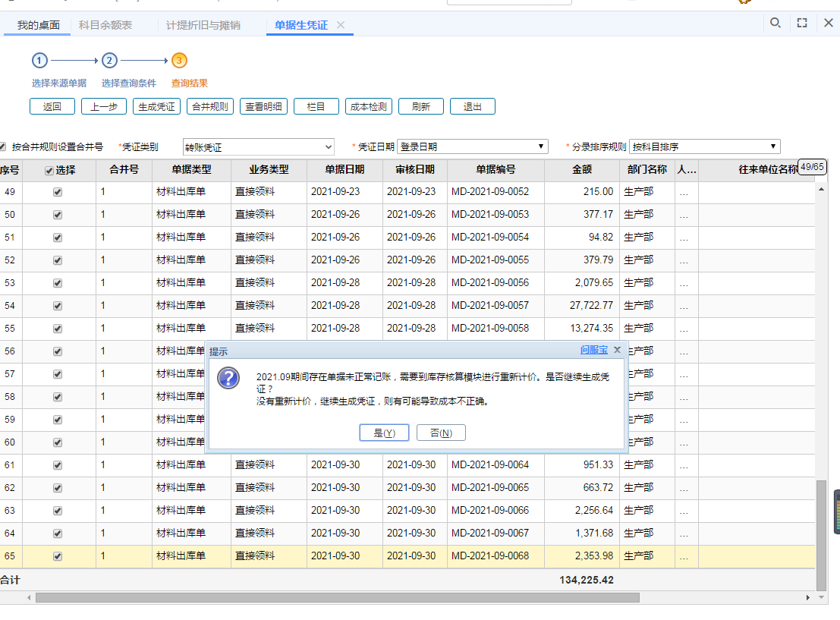The height and width of the screenshot is (620, 840).
Task: Switch to 计提折旧与摊销 tab
Action: pos(203,25)
